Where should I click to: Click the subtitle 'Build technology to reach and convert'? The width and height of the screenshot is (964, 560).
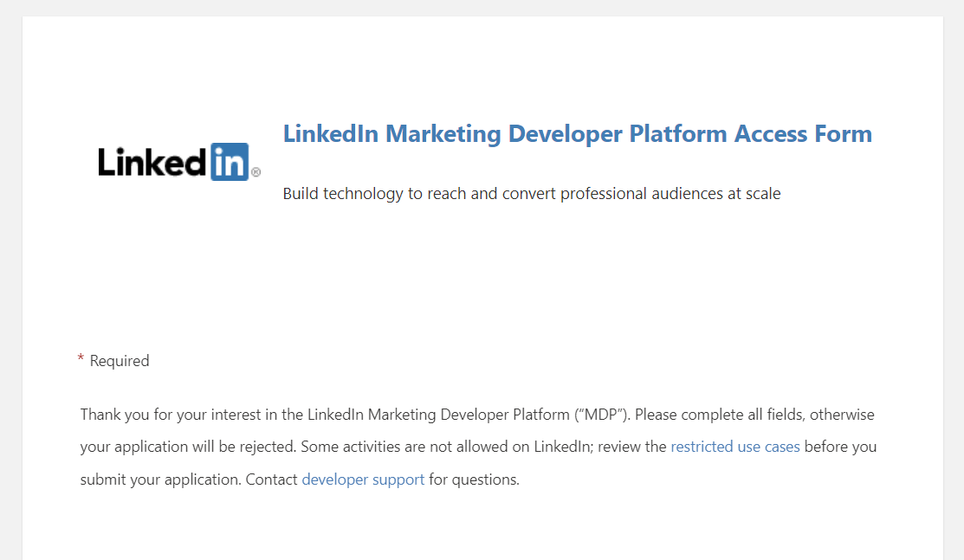pos(531,194)
